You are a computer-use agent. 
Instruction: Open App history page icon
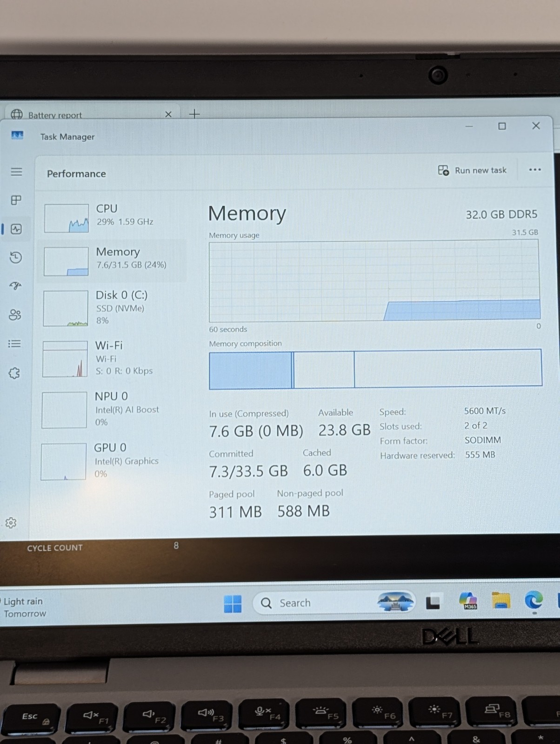point(16,257)
